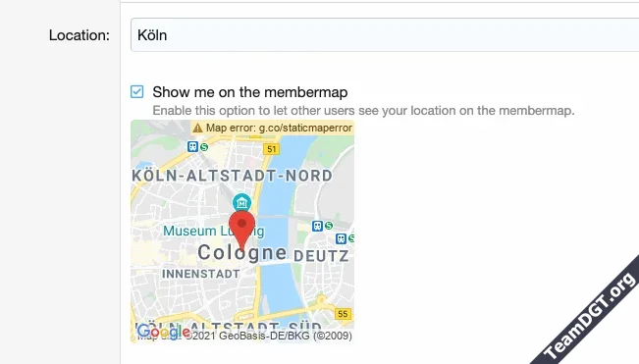Click the Cologne city label on map
This screenshot has width=639, height=364.
click(242, 252)
